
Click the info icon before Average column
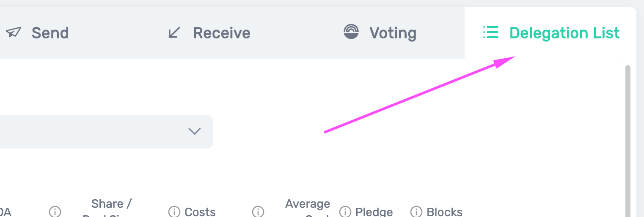tap(258, 211)
